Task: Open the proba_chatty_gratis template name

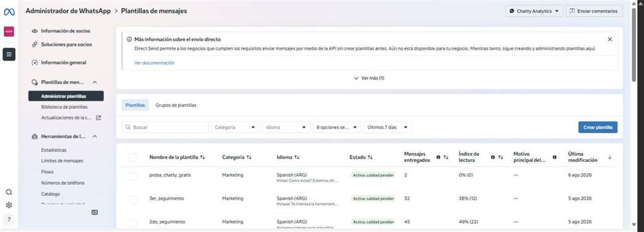Action: pyautogui.click(x=170, y=175)
